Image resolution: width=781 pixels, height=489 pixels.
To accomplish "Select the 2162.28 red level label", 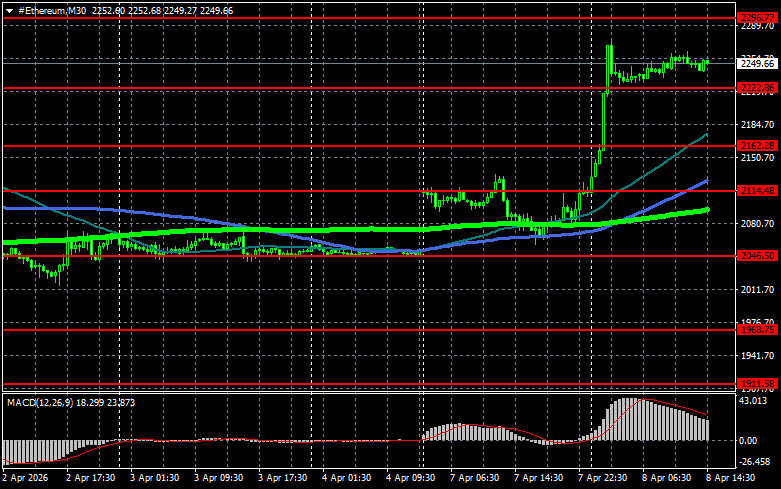I will click(757, 145).
